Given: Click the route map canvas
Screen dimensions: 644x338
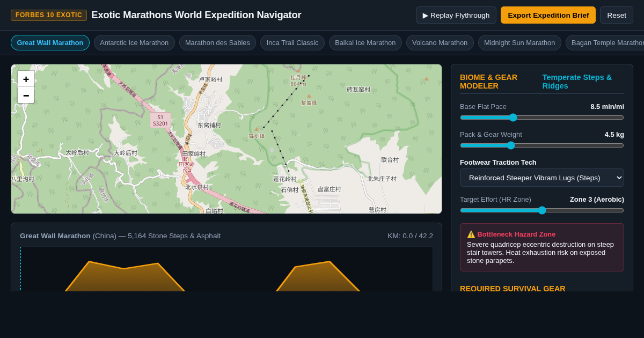Looking at the screenshot, I should tap(226, 139).
